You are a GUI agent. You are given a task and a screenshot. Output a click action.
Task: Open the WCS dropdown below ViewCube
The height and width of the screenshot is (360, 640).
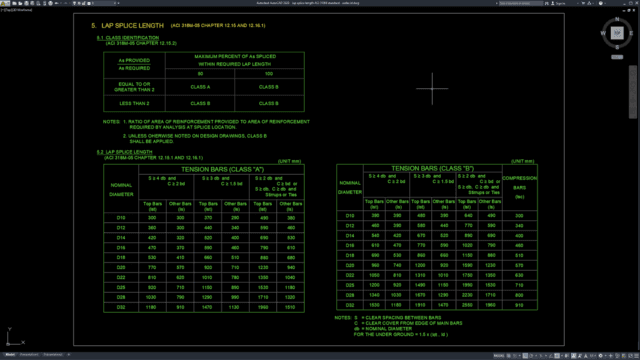pos(617,57)
